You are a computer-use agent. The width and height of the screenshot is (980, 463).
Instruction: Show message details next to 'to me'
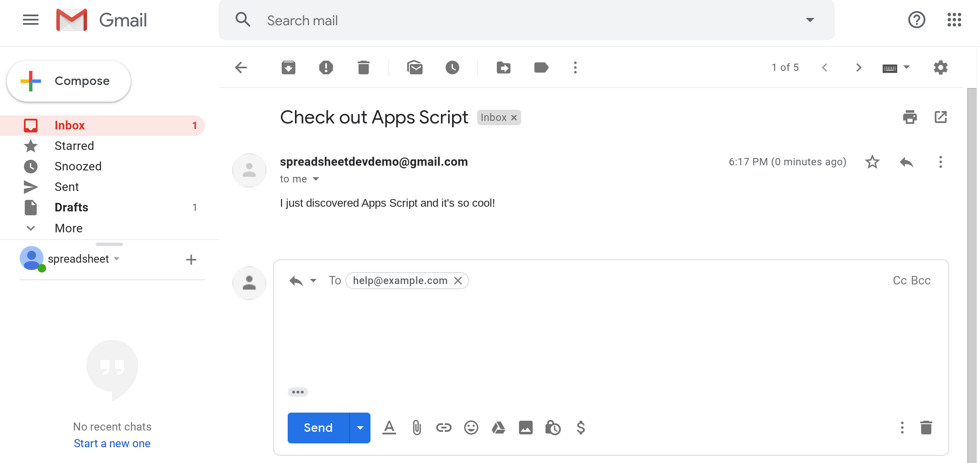(x=316, y=179)
